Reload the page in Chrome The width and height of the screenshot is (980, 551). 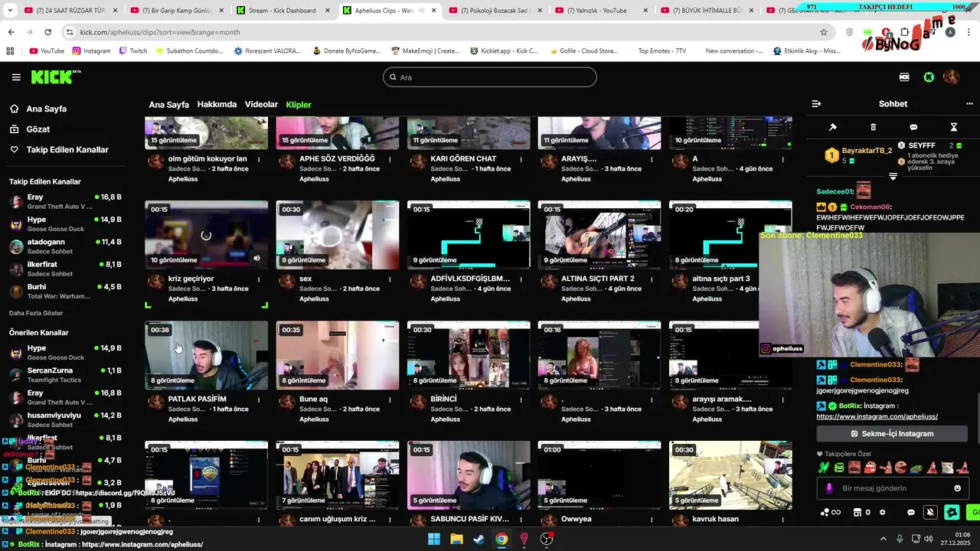pos(47,32)
